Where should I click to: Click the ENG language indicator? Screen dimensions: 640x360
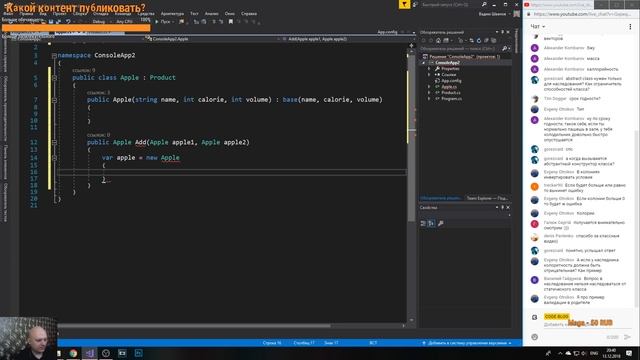tap(594, 353)
